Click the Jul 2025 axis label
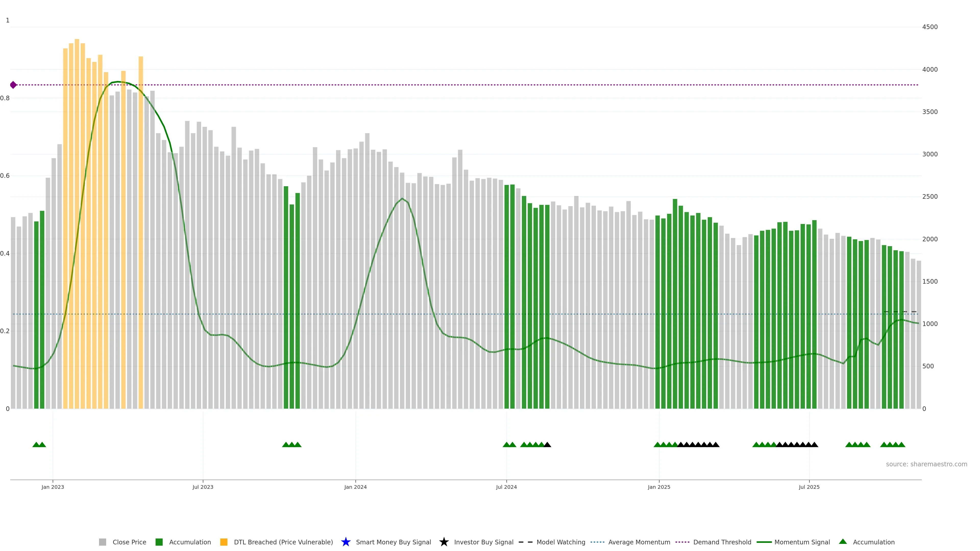The image size is (980, 551). click(809, 487)
